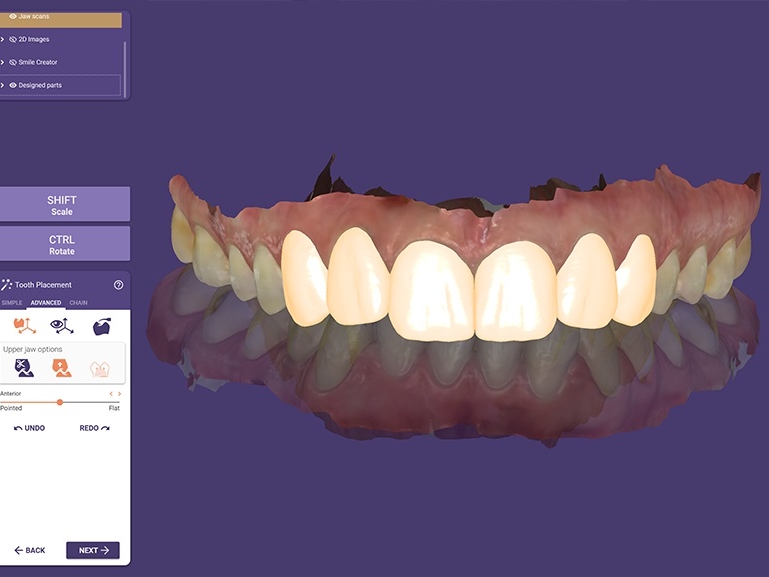Image resolution: width=769 pixels, height=577 pixels.
Task: Expand the Designed parts group arrow
Action: [x=2, y=85]
